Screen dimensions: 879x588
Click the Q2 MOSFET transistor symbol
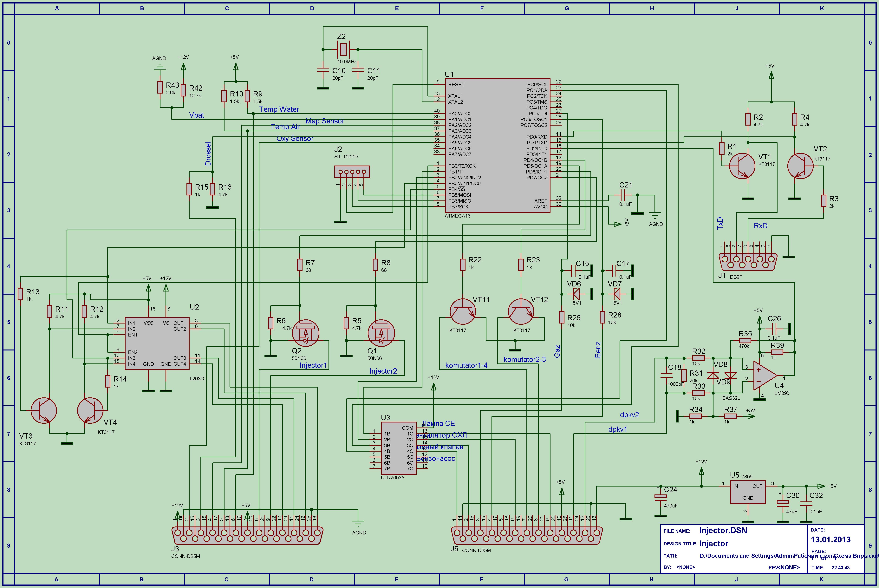[305, 333]
